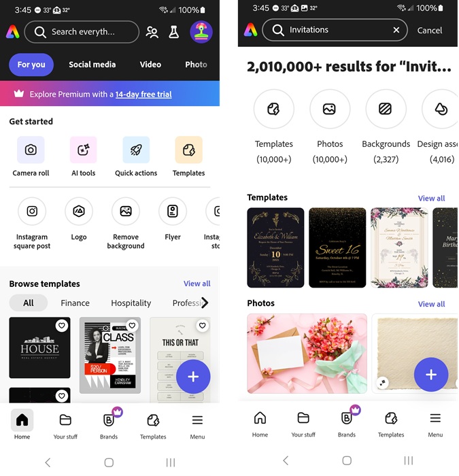Switch to the Social media tab
Viewport: 459px width, 476px height.
[92, 65]
